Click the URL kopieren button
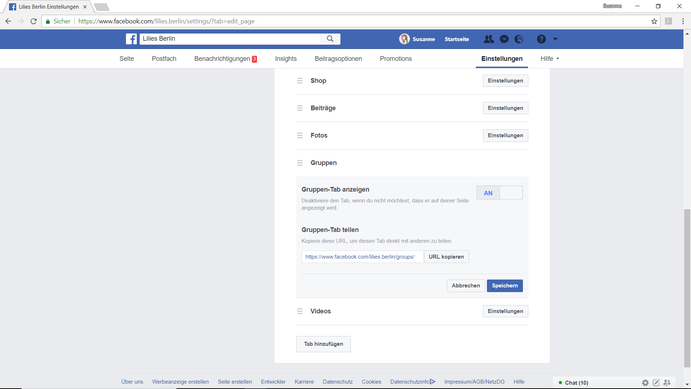 pyautogui.click(x=446, y=256)
